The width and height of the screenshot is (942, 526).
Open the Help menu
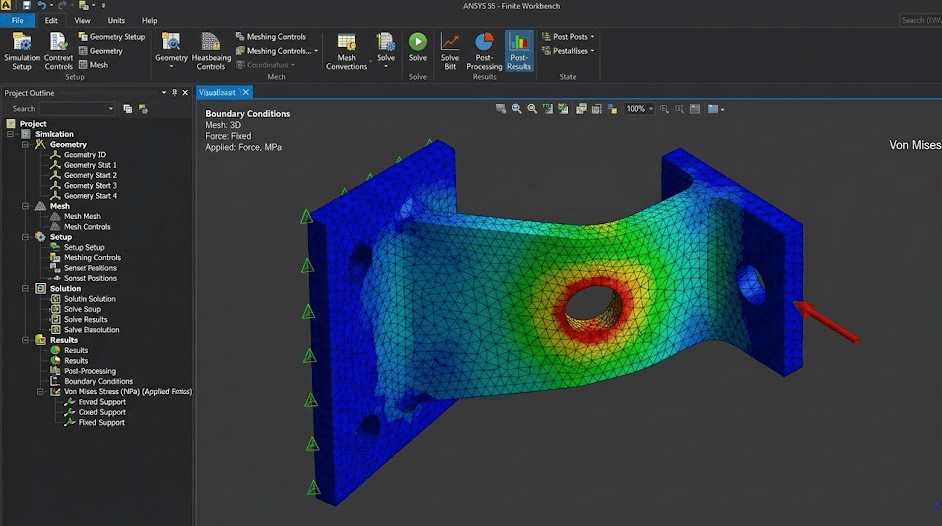point(150,20)
